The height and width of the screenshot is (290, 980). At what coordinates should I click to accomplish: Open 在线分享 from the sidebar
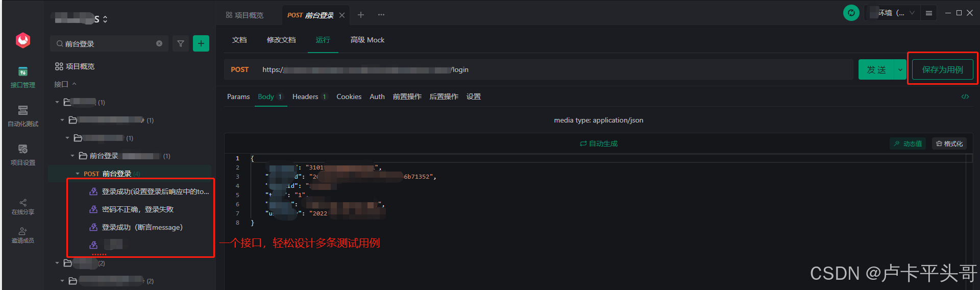point(23,206)
